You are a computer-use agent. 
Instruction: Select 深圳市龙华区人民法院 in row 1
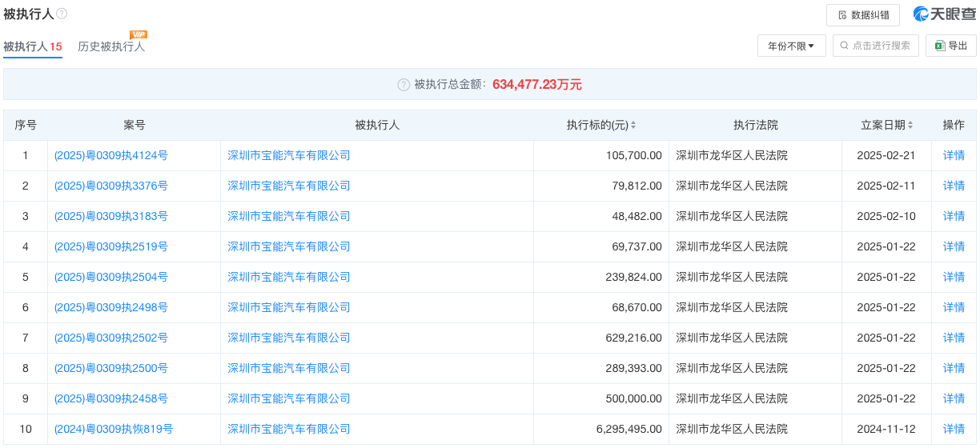click(x=732, y=155)
